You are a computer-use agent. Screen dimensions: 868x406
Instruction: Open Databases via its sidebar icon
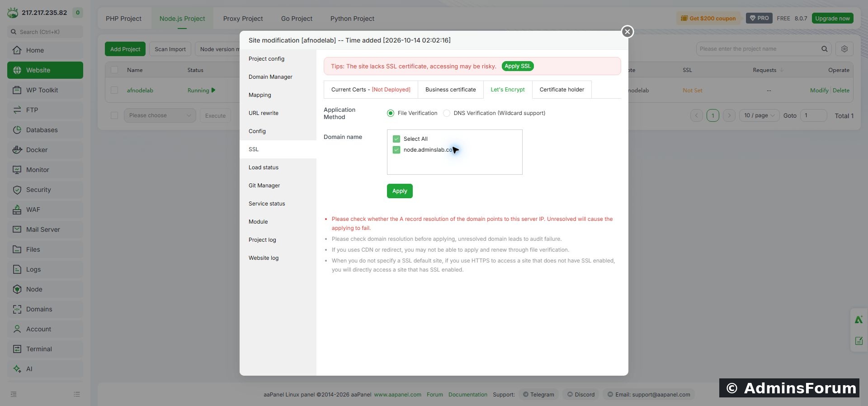tap(17, 130)
